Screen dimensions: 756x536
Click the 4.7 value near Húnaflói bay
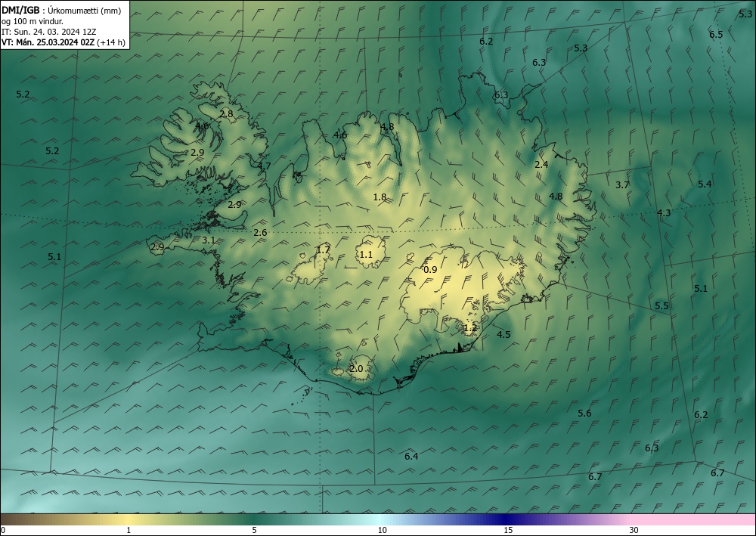[x=264, y=166]
